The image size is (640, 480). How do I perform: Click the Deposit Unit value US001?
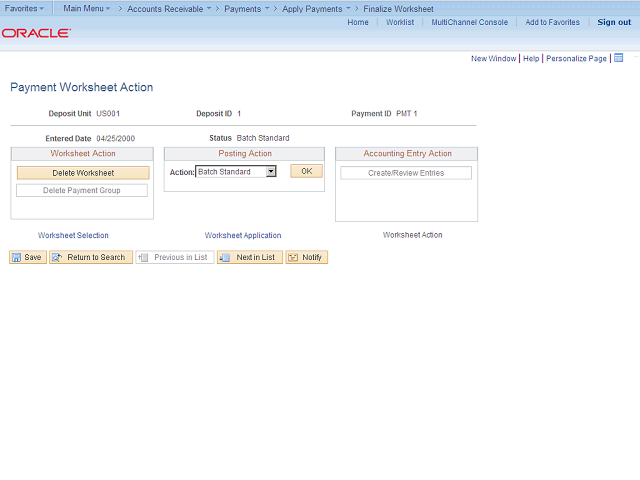click(108, 113)
